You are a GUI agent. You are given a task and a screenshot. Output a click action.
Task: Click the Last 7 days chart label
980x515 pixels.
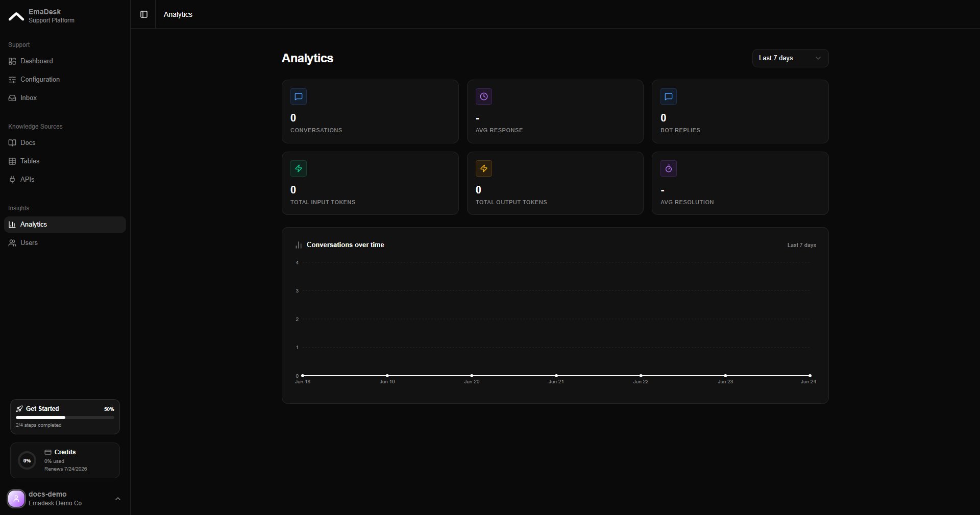(801, 245)
